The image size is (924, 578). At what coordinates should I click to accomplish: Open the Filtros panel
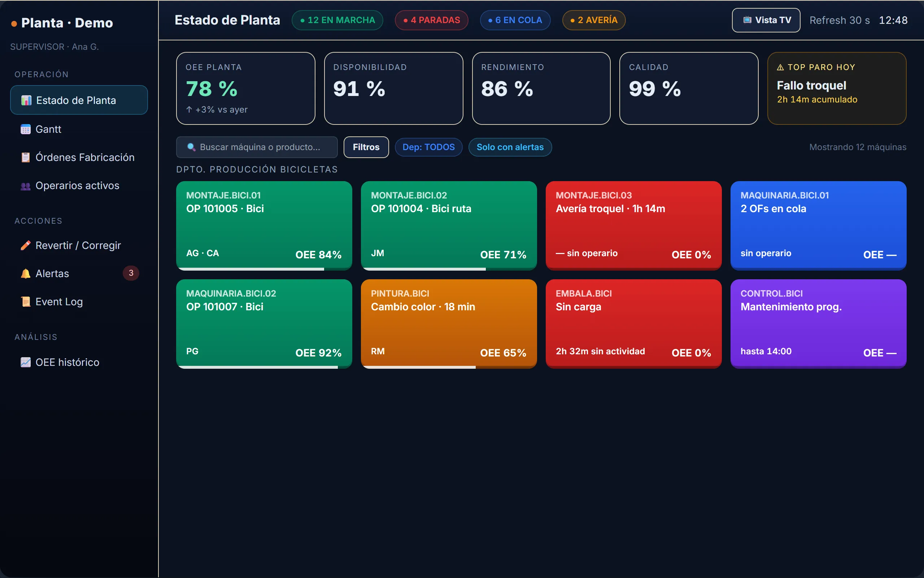tap(366, 147)
